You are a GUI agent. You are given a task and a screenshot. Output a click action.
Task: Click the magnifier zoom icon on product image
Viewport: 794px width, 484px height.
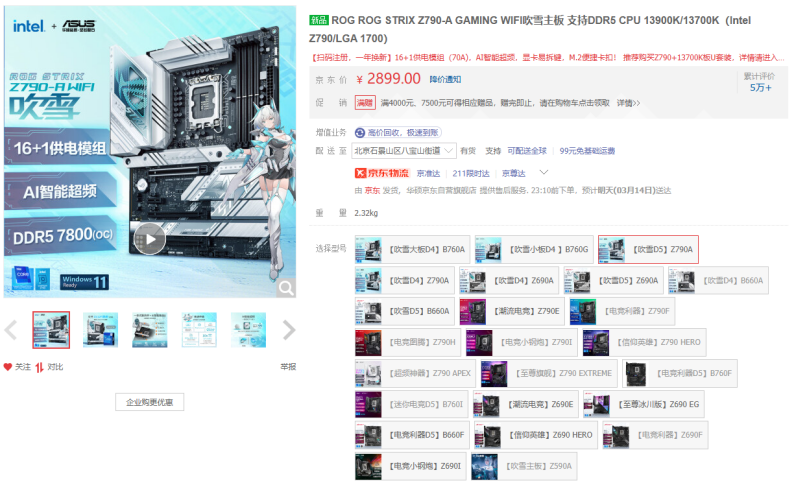286,288
